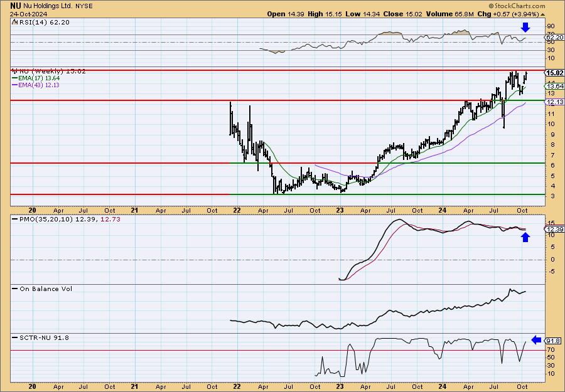Click the 12.39 PMO tag on right axis

(554, 230)
